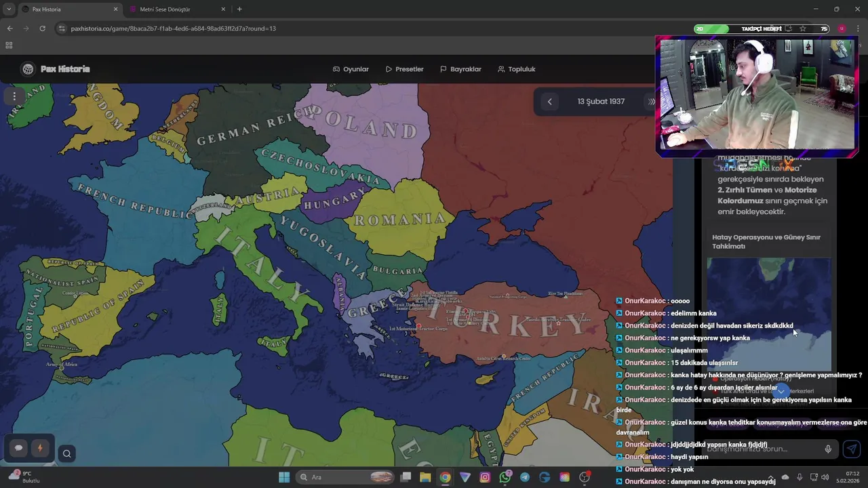Open the three-dot map options menu

click(14, 96)
